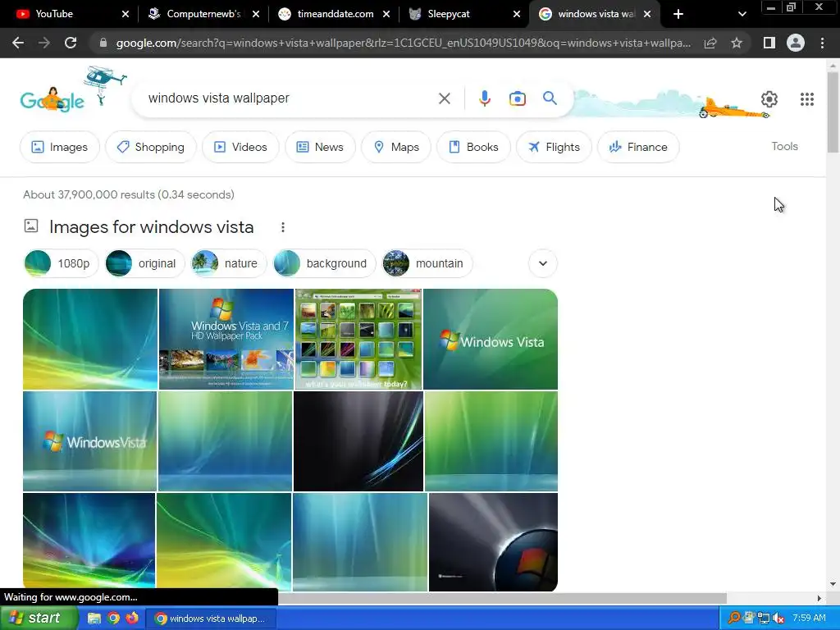
Task: Launch Firefox from quick launch bar
Action: click(132, 619)
